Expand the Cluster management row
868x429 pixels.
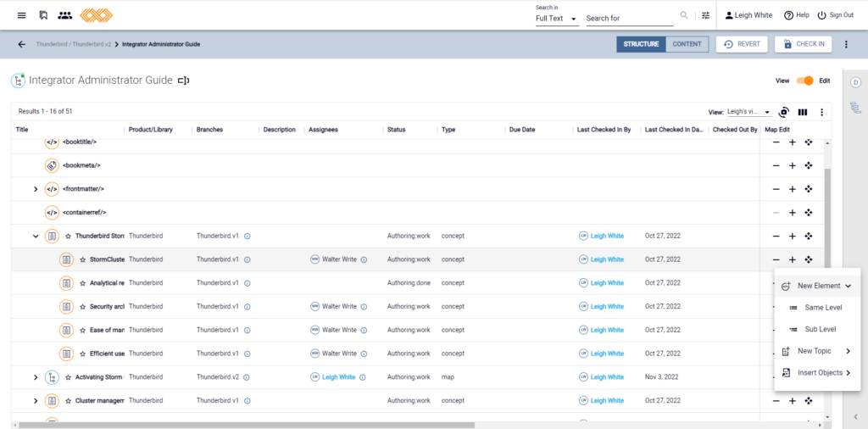point(36,401)
